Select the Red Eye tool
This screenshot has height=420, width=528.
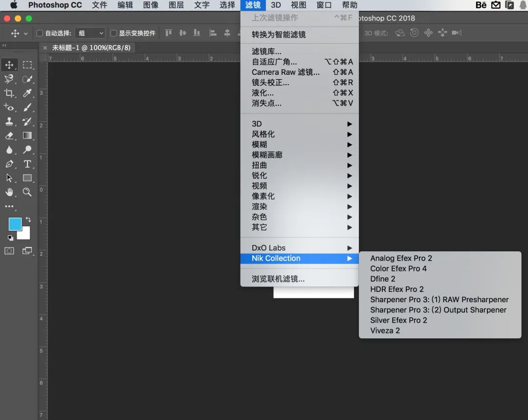tap(9, 108)
